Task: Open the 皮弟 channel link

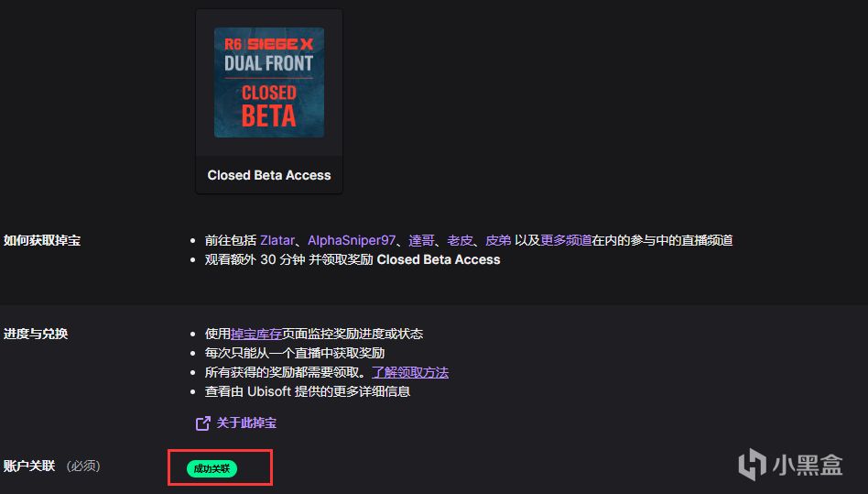Action: [x=498, y=240]
